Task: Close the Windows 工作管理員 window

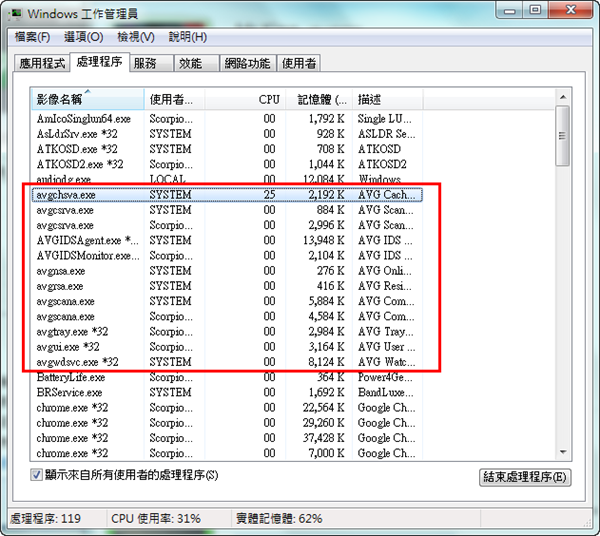Action: coord(571,10)
